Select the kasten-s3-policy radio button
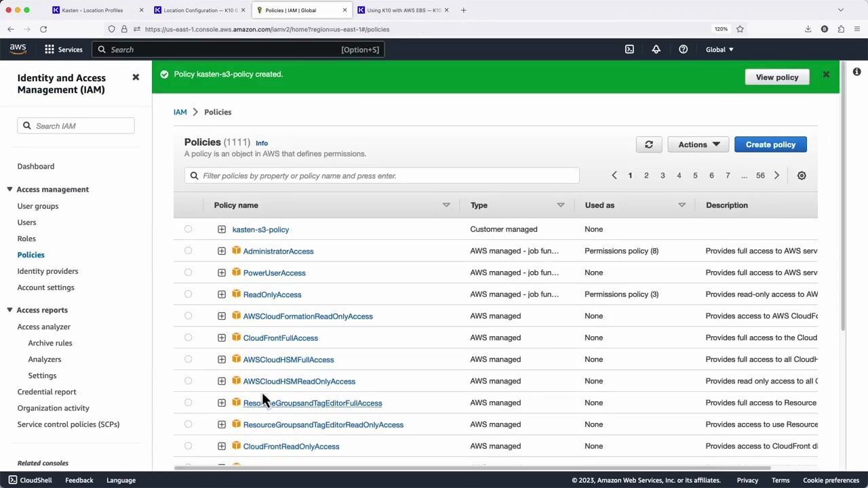Viewport: 868px width, 488px height. (188, 229)
